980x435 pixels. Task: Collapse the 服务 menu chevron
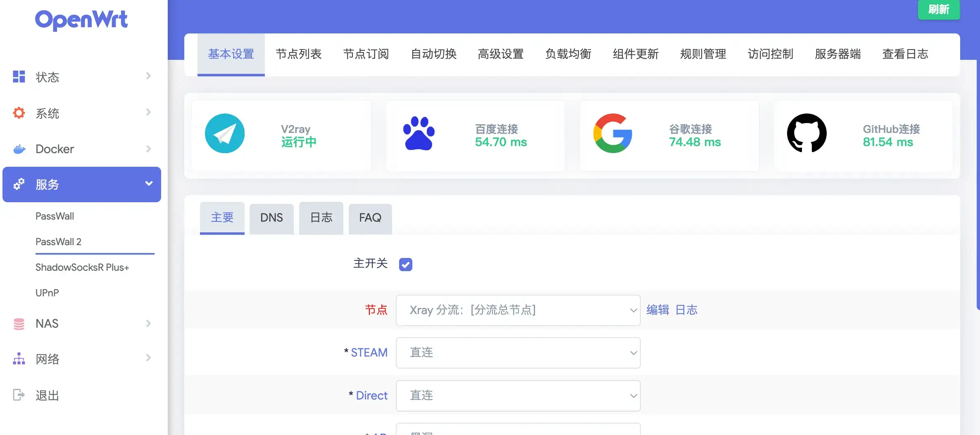tap(149, 183)
